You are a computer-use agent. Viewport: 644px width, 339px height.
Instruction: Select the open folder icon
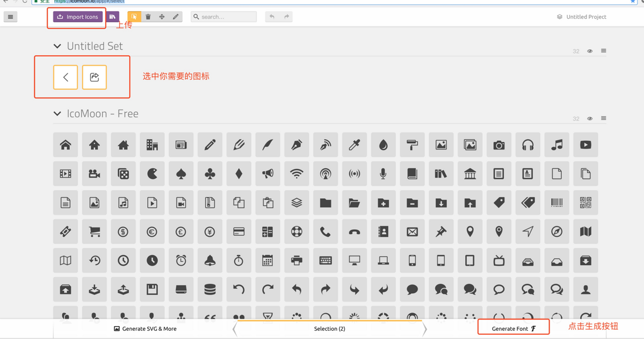pyautogui.click(x=354, y=202)
